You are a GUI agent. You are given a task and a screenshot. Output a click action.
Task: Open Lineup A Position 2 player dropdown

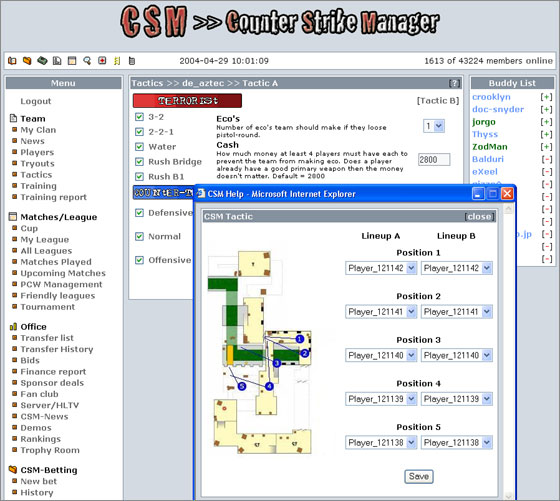[381, 312]
